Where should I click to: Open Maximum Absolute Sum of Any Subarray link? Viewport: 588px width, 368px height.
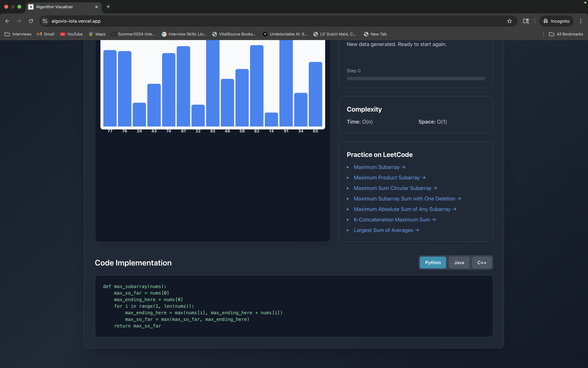[x=405, y=209]
